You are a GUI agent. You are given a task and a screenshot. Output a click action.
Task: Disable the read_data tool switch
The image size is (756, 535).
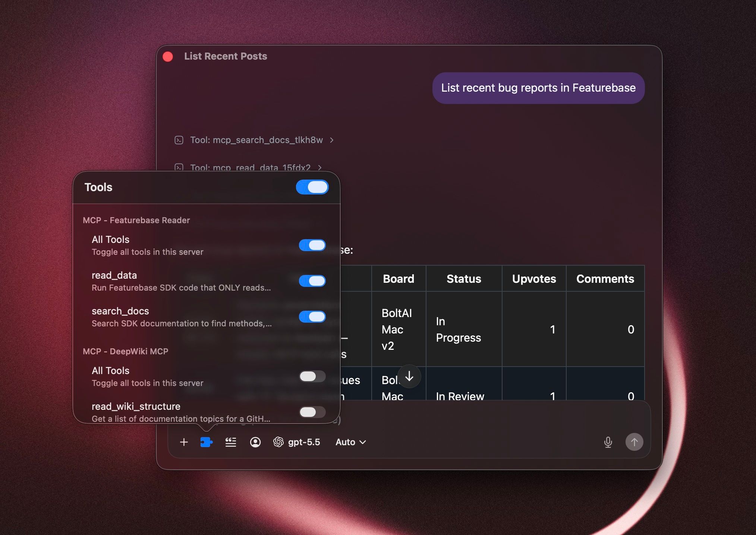pyautogui.click(x=312, y=281)
